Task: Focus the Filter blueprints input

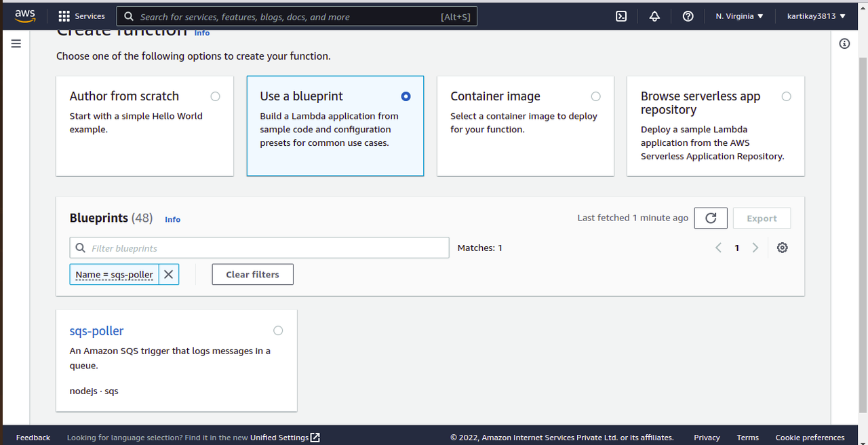Action: [259, 248]
